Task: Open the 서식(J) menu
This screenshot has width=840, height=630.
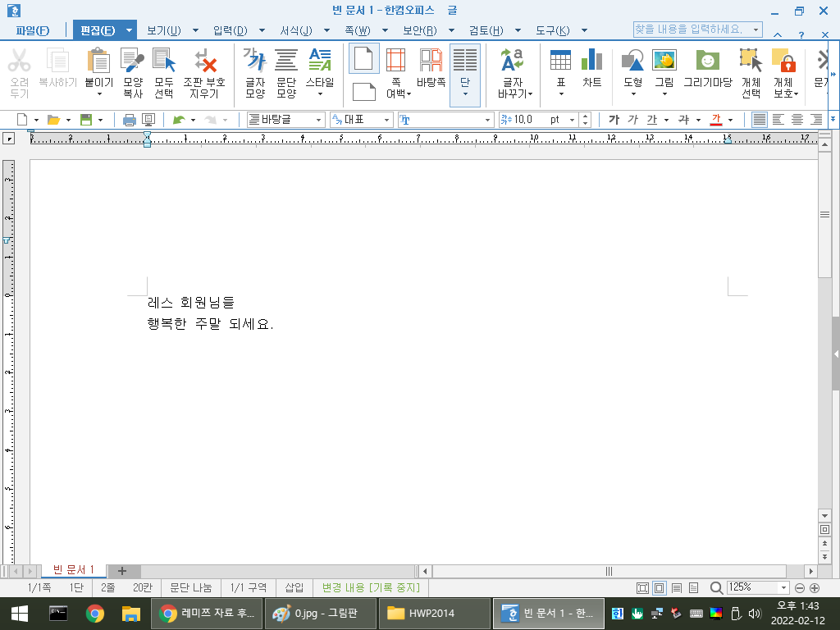Action: pyautogui.click(x=296, y=30)
